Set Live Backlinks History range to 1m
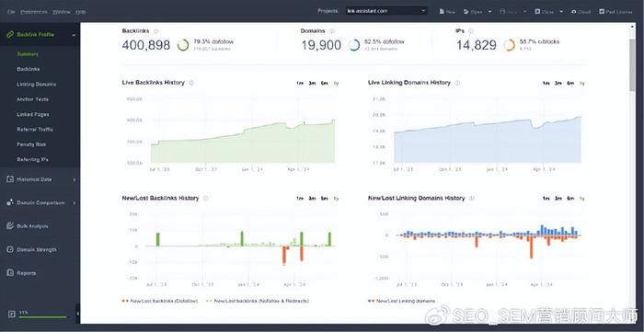The height and width of the screenshot is (332, 644). pyautogui.click(x=300, y=84)
